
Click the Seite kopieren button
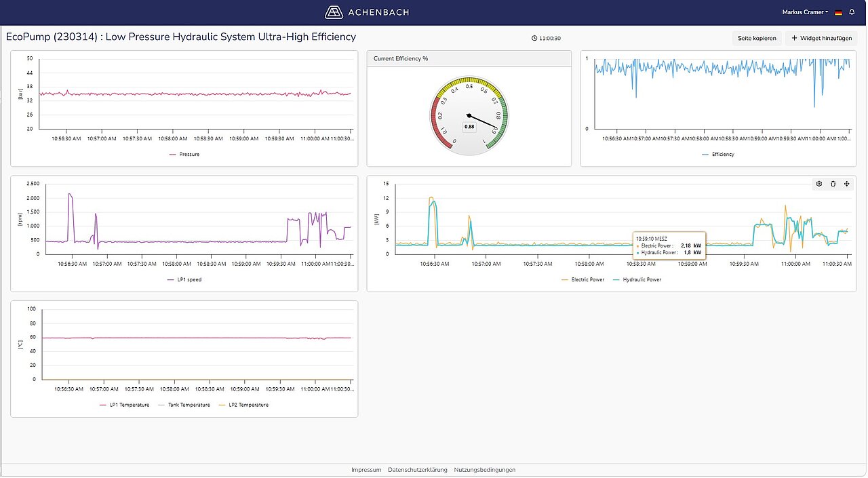(757, 39)
